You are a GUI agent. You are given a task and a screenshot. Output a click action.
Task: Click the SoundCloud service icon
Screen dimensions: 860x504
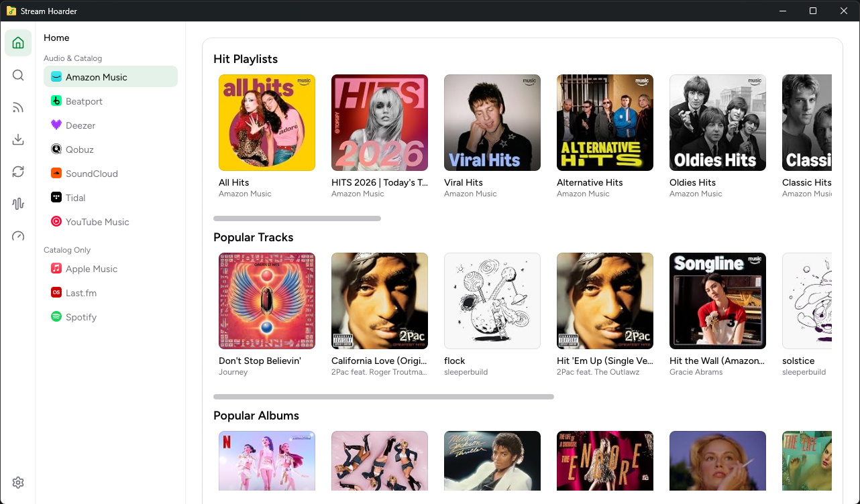click(56, 174)
